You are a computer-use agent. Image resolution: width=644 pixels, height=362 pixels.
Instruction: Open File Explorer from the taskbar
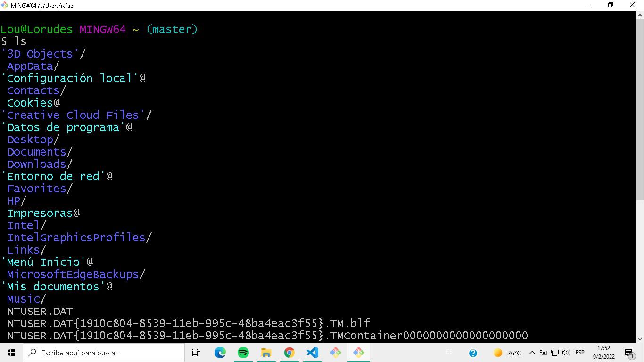(x=266, y=353)
